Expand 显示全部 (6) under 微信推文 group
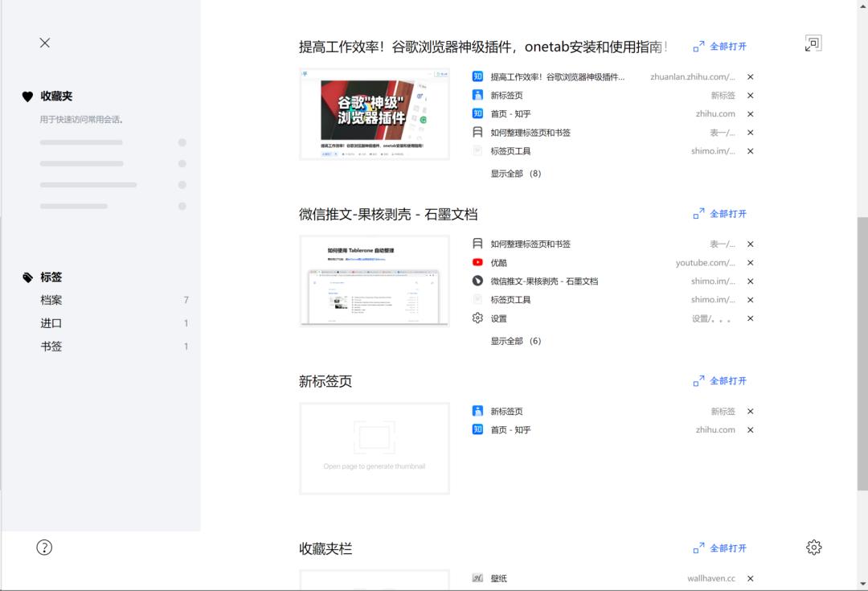868x591 pixels. tap(514, 340)
